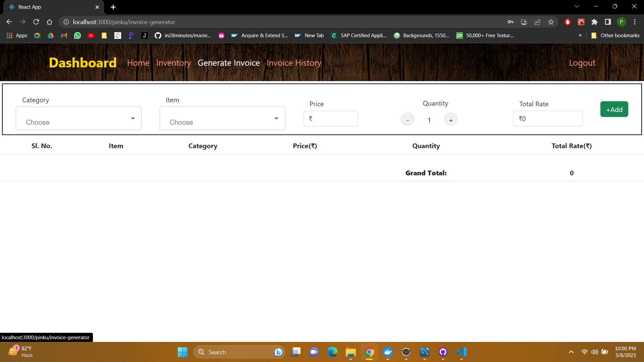The image size is (644, 362).
Task: Click the +Add button to add the item
Action: click(x=614, y=109)
